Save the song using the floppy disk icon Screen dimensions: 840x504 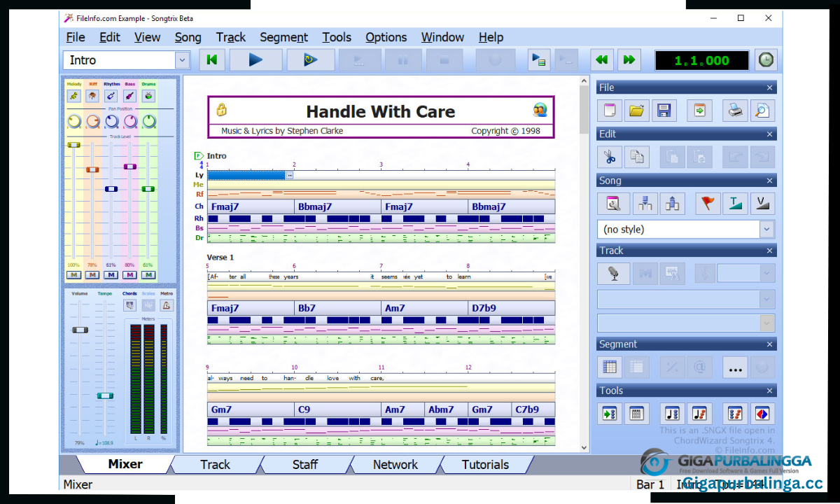[x=664, y=110]
